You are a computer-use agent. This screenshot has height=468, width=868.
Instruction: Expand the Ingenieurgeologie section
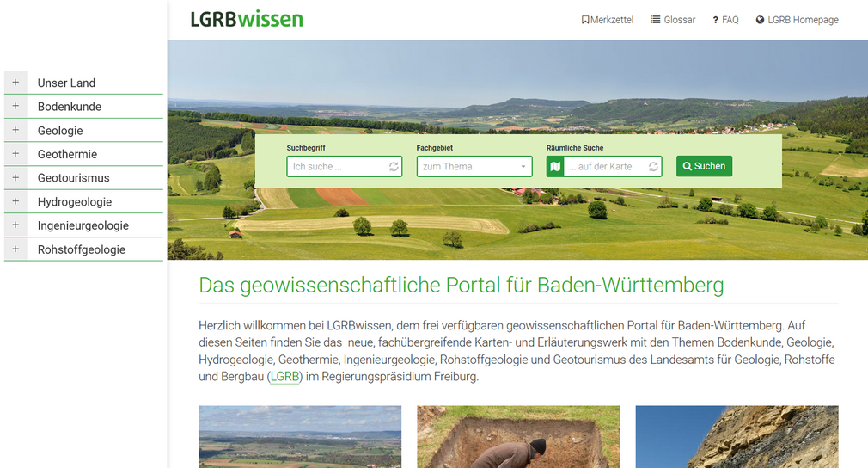click(15, 225)
